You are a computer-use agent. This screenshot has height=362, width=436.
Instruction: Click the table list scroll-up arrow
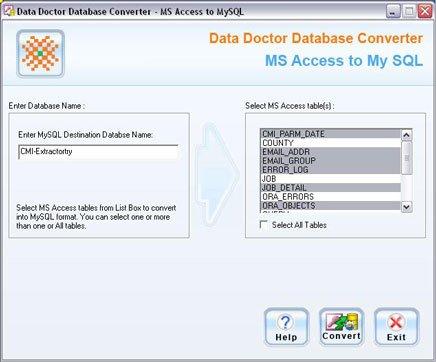click(x=407, y=135)
